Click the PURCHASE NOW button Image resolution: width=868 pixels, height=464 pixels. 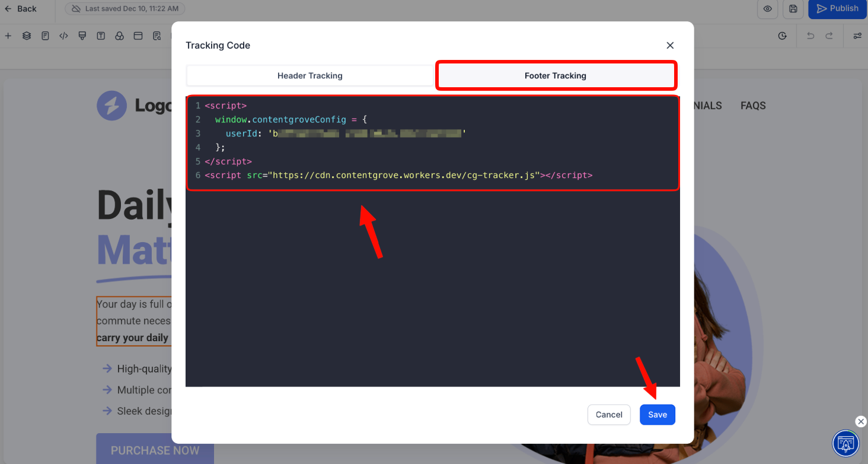[x=155, y=450]
